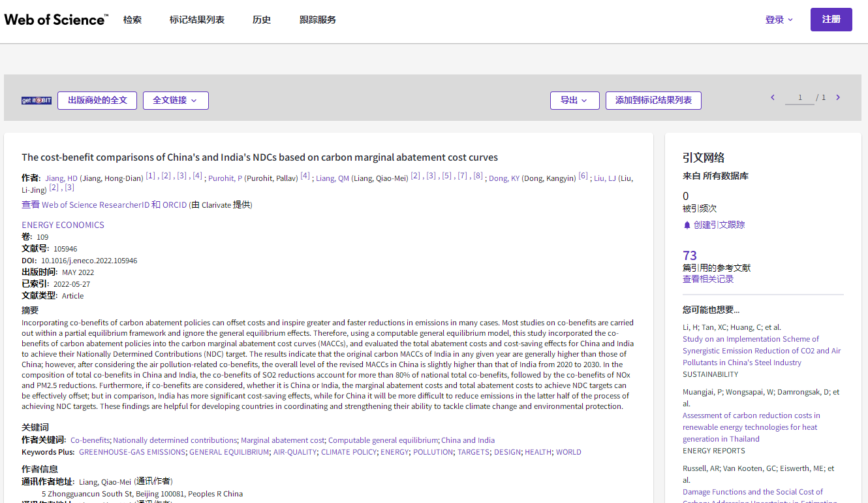Click author link Purohit, P

(225, 178)
